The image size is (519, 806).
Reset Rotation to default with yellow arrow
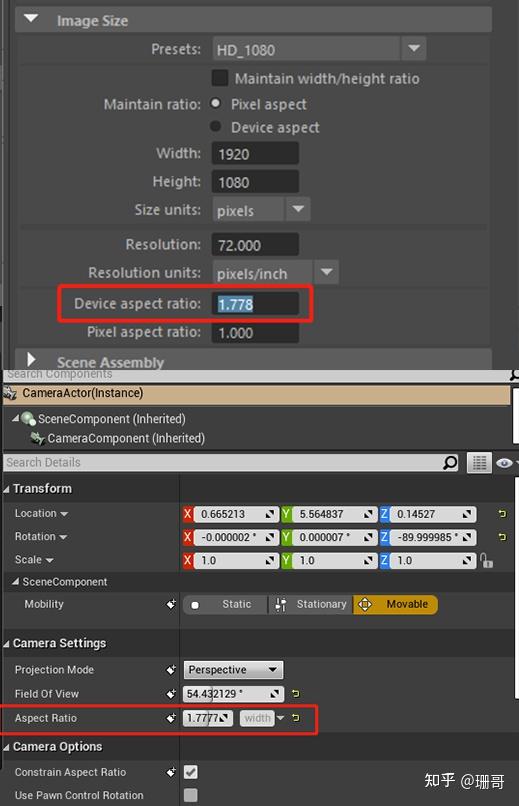click(x=502, y=537)
